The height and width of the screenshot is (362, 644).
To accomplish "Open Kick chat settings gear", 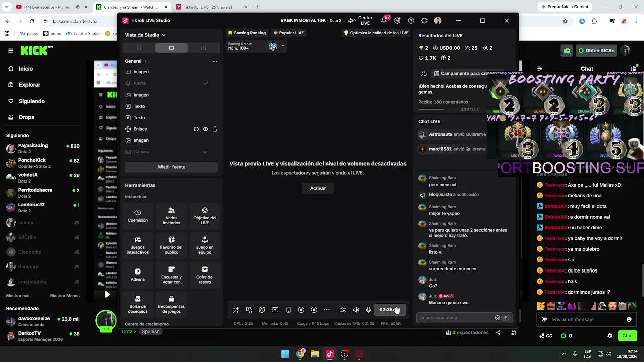I will click(x=610, y=336).
